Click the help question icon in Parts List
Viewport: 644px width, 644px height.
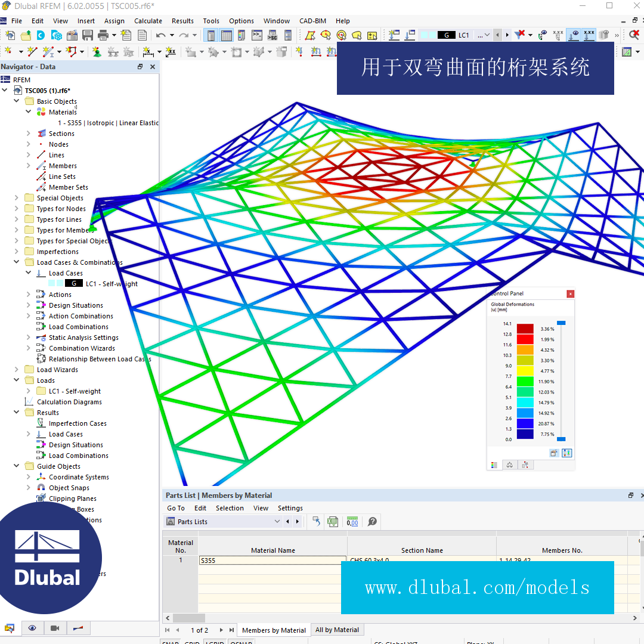tap(372, 522)
